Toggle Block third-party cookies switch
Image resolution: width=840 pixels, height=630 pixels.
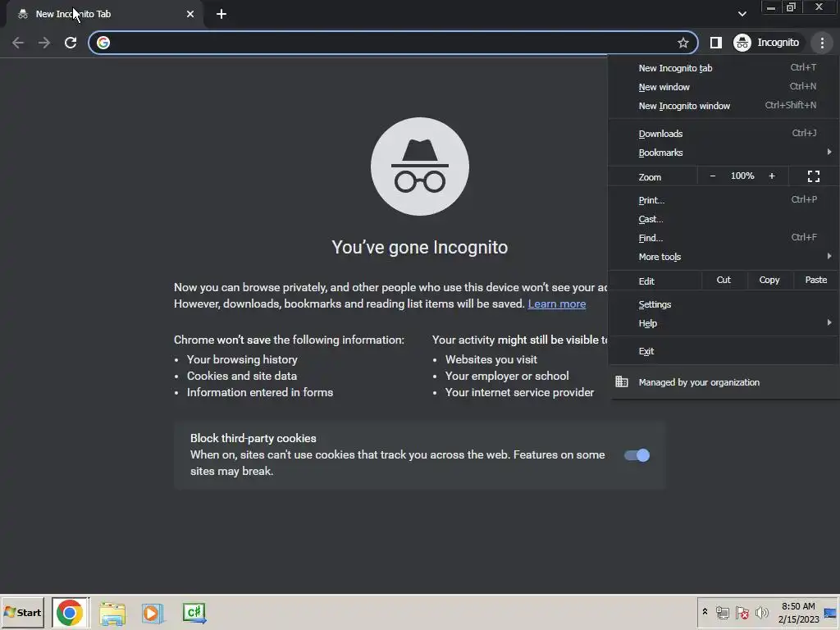(637, 455)
